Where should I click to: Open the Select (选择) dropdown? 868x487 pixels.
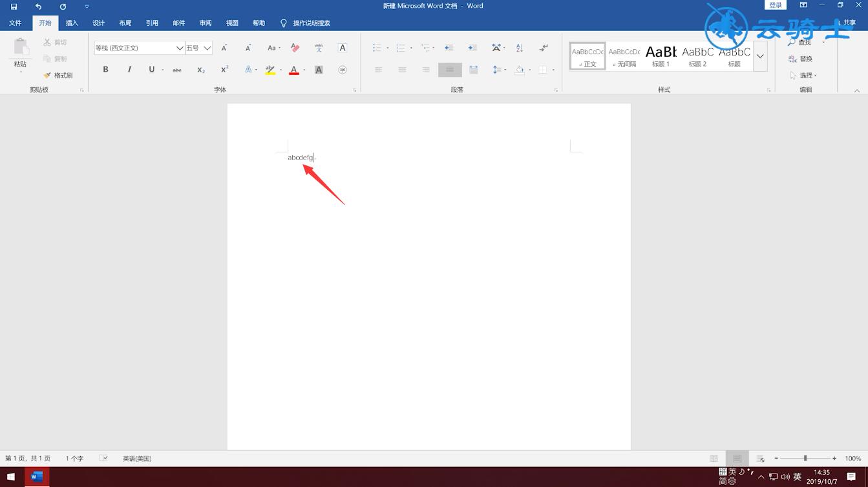pos(803,76)
